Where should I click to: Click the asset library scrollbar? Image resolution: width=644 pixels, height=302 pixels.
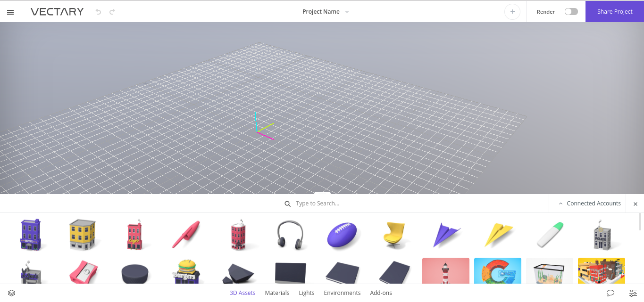coord(640,221)
